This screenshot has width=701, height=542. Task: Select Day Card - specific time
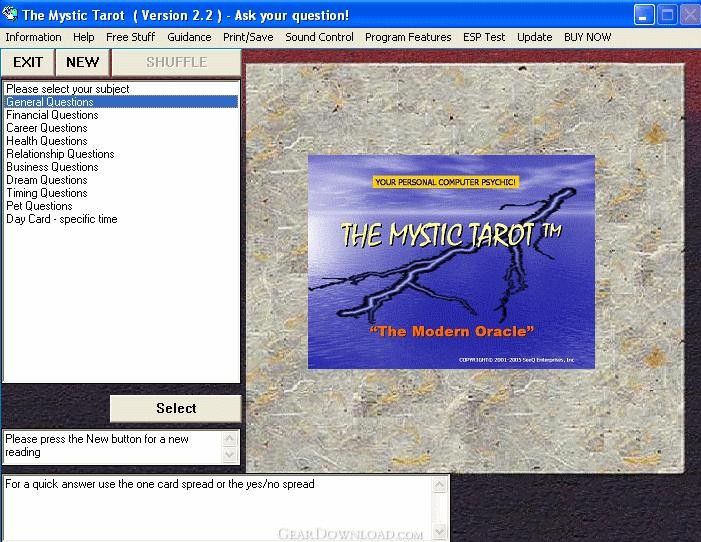click(121, 219)
